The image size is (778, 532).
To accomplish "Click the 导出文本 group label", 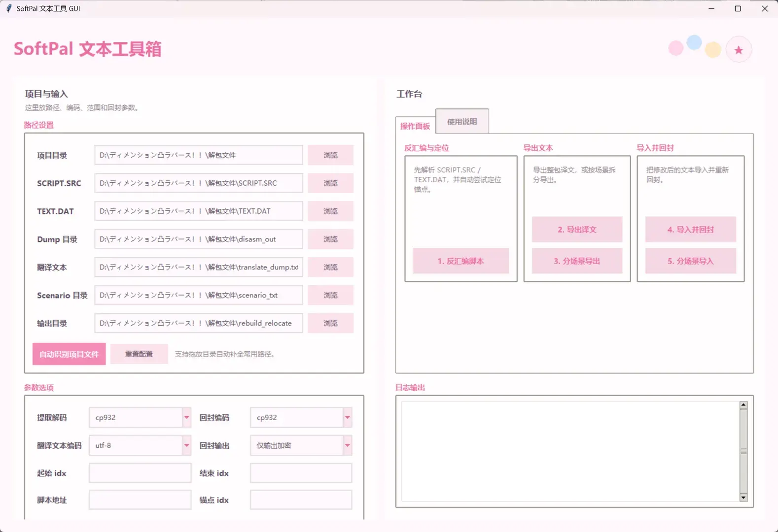I will point(538,148).
